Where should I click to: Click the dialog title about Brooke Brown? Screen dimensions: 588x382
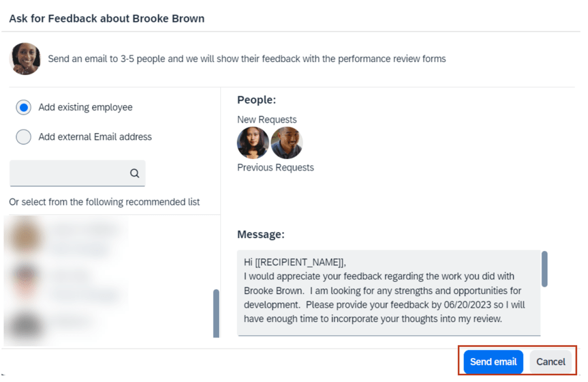(107, 18)
